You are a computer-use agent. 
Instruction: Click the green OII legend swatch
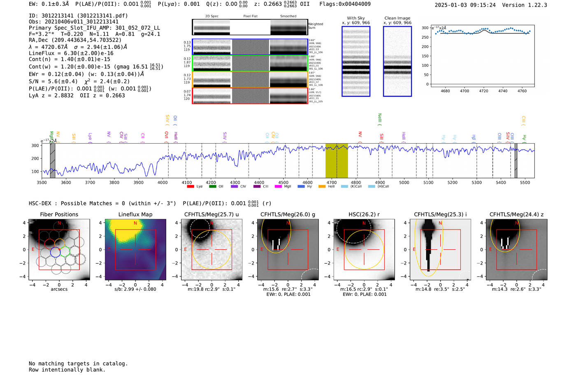(212, 187)
